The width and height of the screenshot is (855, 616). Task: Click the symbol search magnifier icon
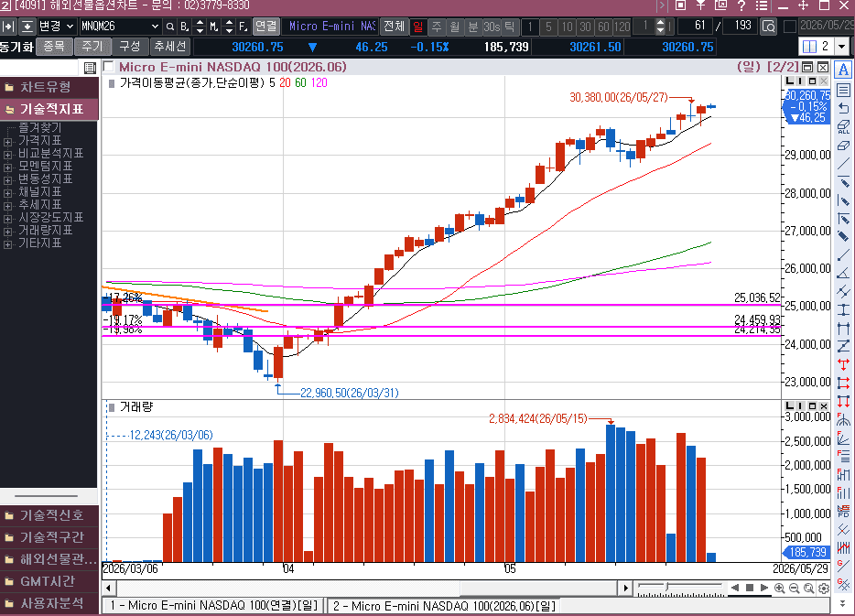tap(170, 27)
